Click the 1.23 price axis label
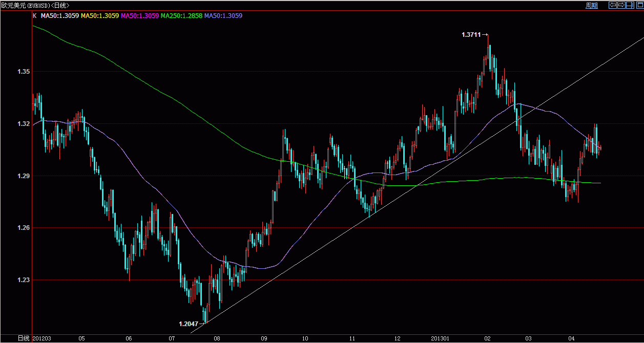The width and height of the screenshot is (644, 343). pyautogui.click(x=24, y=280)
